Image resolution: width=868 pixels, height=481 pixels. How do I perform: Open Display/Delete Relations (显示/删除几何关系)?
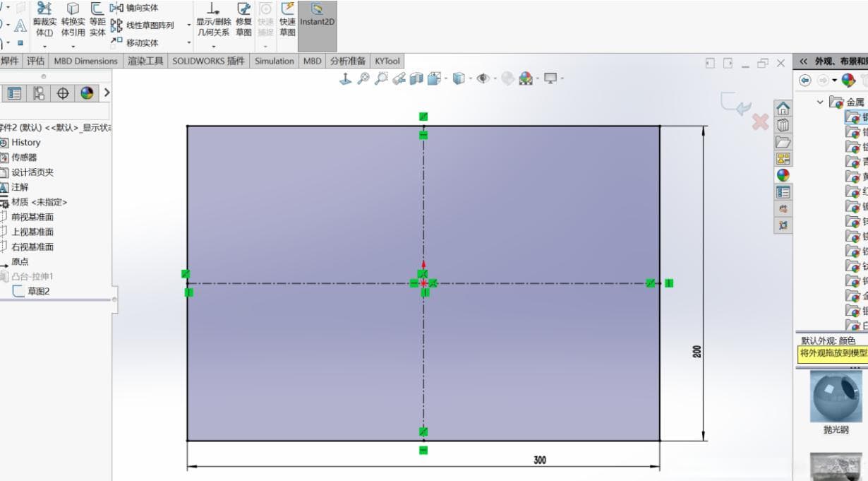click(x=214, y=18)
